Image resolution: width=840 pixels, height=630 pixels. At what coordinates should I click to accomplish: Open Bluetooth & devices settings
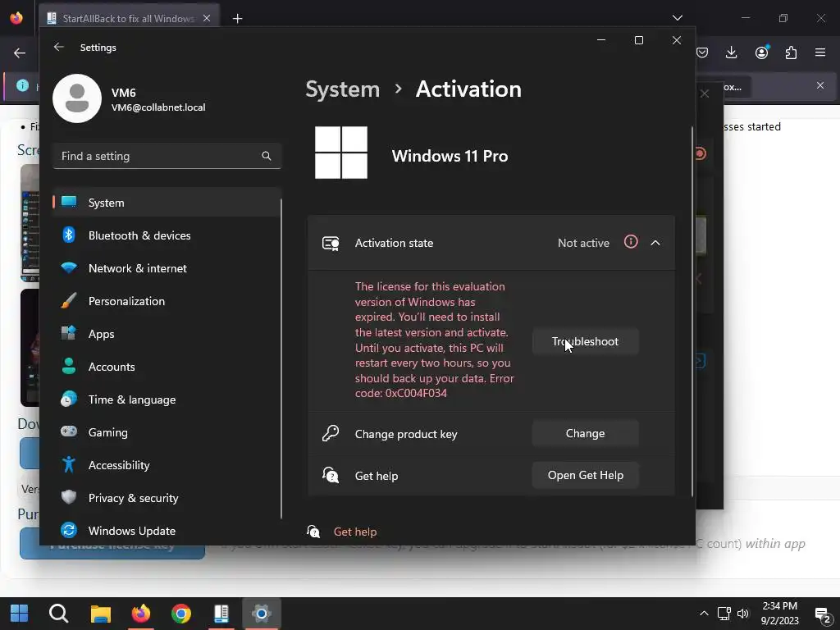pyautogui.click(x=167, y=235)
